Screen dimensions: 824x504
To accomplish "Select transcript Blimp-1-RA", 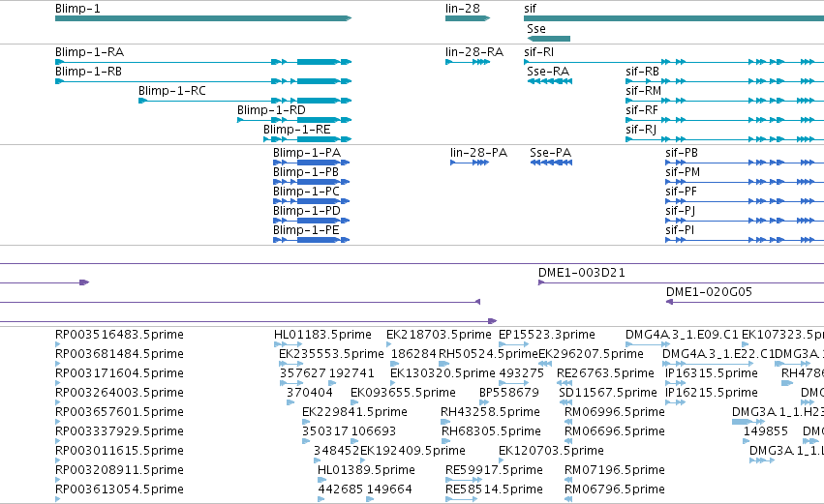I will (x=203, y=62).
